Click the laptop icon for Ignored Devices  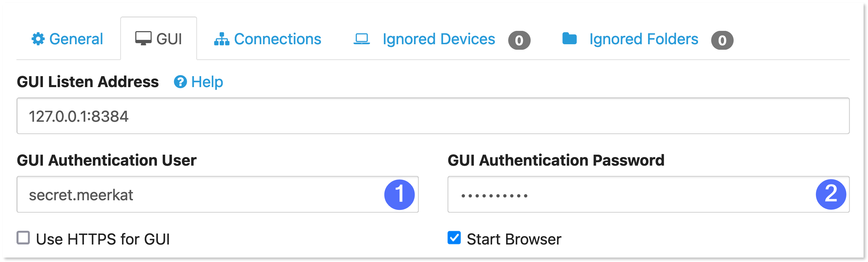[361, 39]
